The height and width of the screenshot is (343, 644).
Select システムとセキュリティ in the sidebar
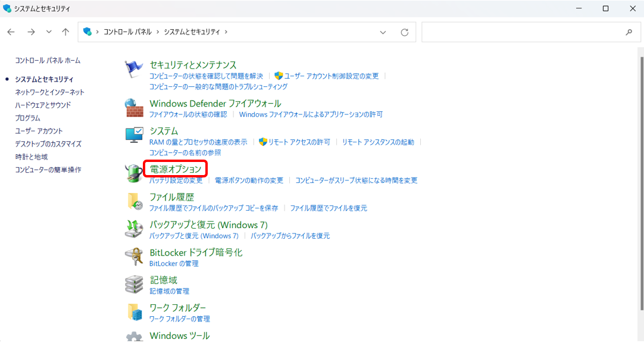click(x=45, y=79)
